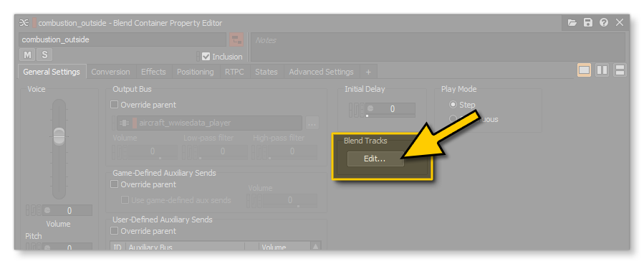This screenshot has width=644, height=264.
Task: Toggle the Mute M button
Action: click(27, 55)
